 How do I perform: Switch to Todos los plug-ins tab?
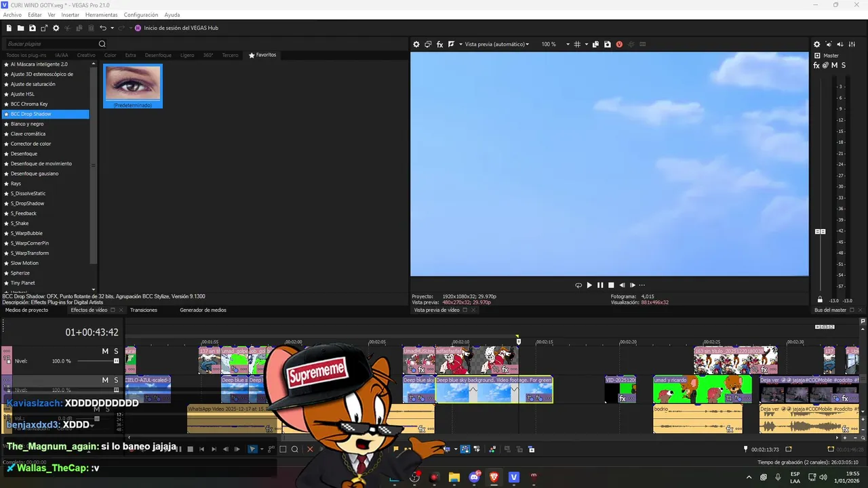(x=26, y=55)
